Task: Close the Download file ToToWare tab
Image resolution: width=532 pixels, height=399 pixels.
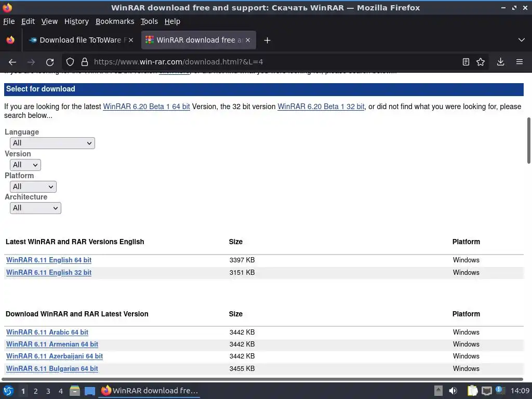Action: click(131, 40)
